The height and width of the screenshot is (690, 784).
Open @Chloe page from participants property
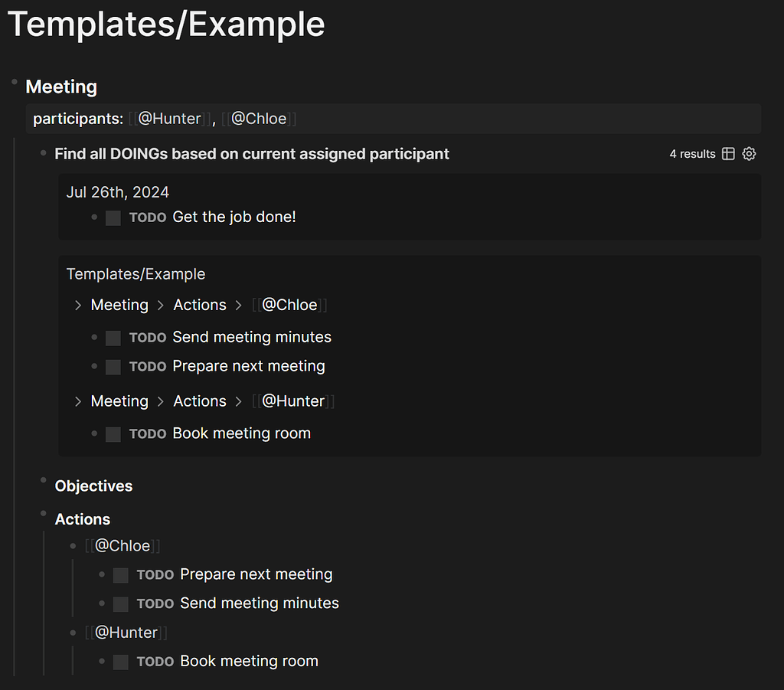pos(259,119)
